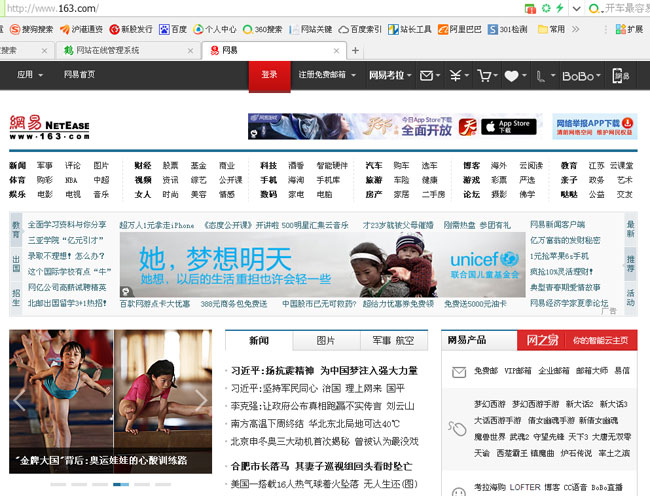Image resolution: width=650 pixels, height=496 pixels.
Task: Show more bookmarks via double chevron
Action: (x=575, y=29)
